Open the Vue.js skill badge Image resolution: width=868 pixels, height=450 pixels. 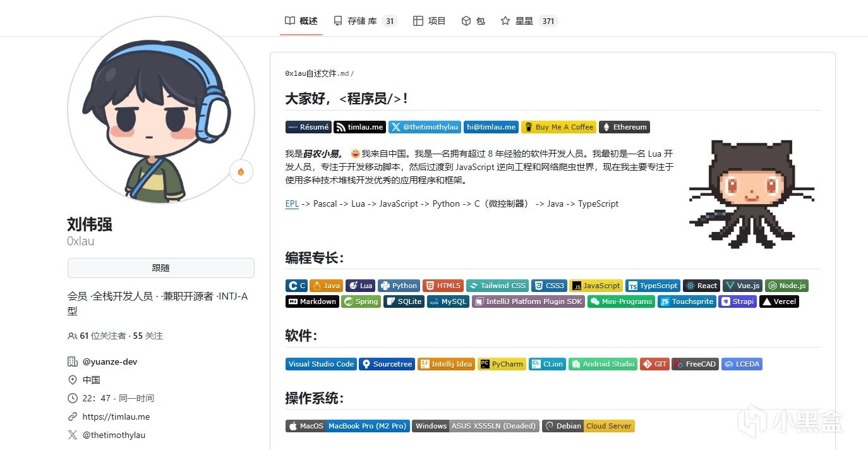point(742,285)
